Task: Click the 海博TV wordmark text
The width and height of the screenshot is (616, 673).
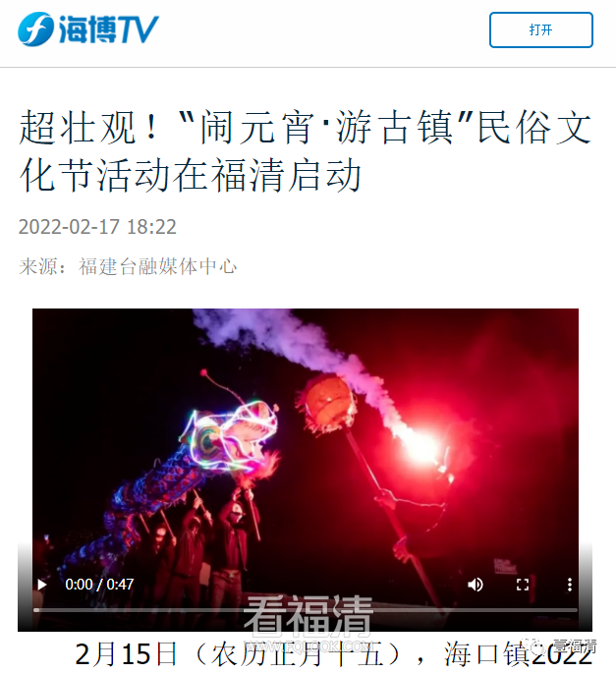Action: [x=109, y=29]
